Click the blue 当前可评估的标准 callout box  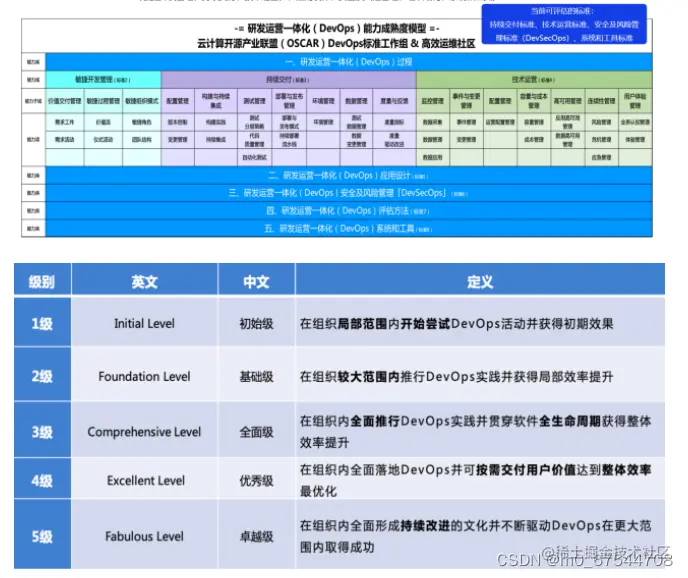(564, 24)
